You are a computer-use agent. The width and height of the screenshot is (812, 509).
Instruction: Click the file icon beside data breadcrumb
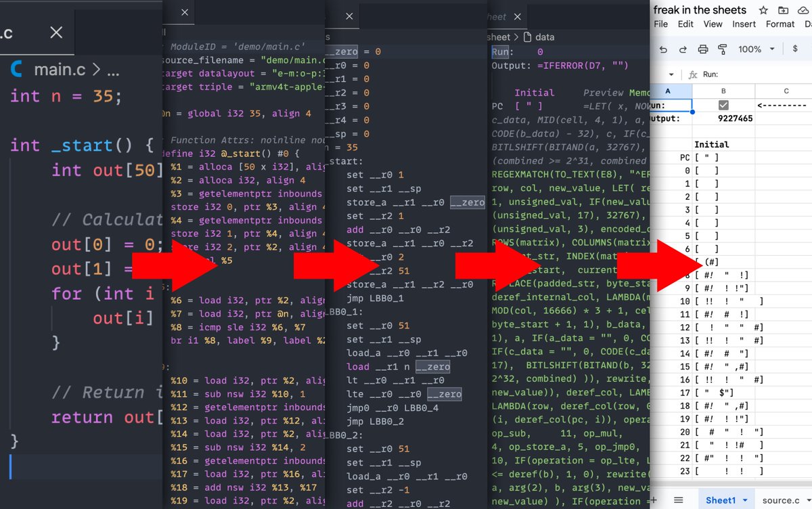point(528,37)
